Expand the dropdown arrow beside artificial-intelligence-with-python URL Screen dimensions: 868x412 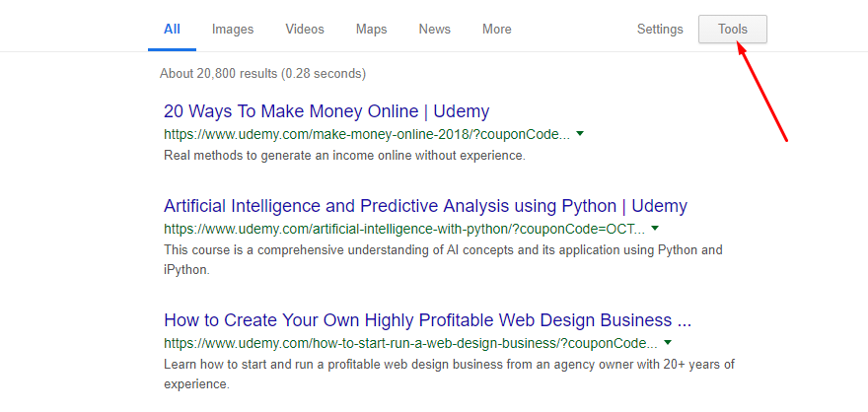[655, 229]
